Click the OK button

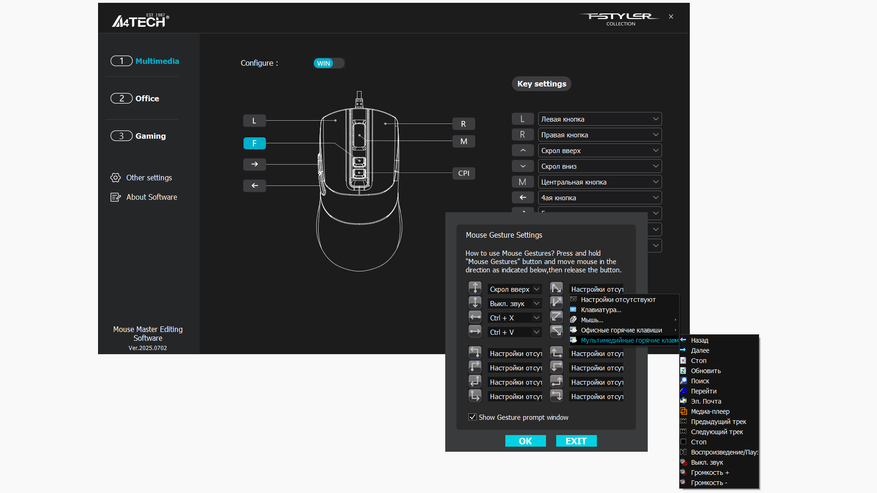pyautogui.click(x=525, y=441)
